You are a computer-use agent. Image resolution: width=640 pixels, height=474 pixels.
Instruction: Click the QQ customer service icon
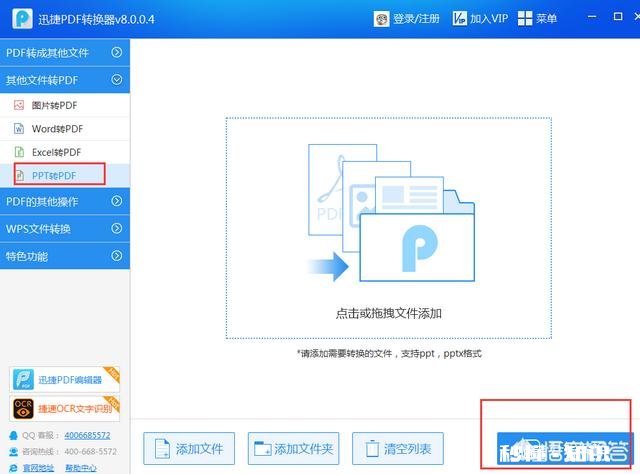click(13, 435)
